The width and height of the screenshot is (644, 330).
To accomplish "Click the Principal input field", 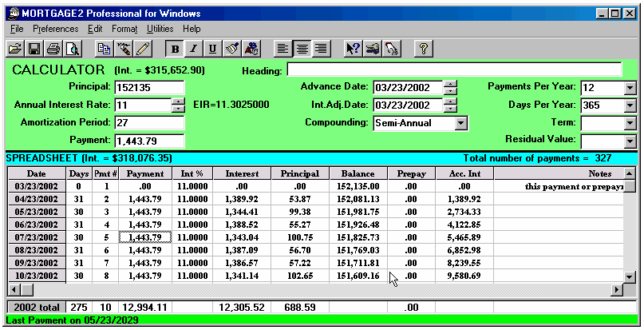I will [x=148, y=88].
